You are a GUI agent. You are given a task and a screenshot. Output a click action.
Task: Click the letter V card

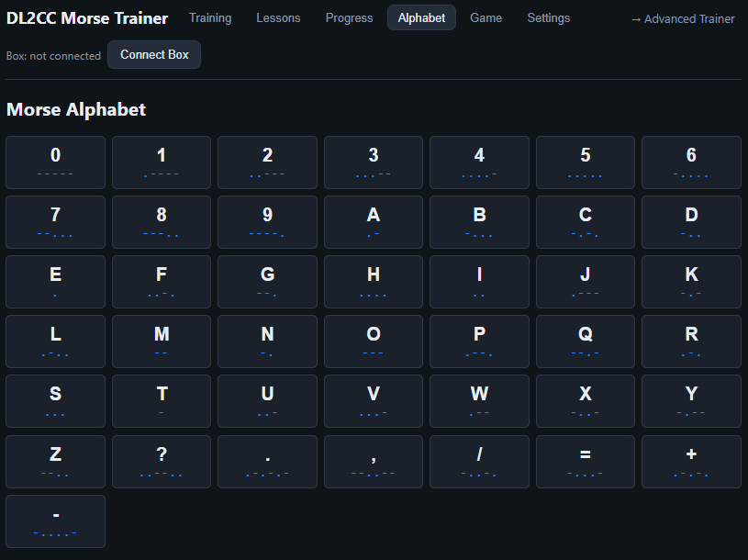pyautogui.click(x=374, y=400)
